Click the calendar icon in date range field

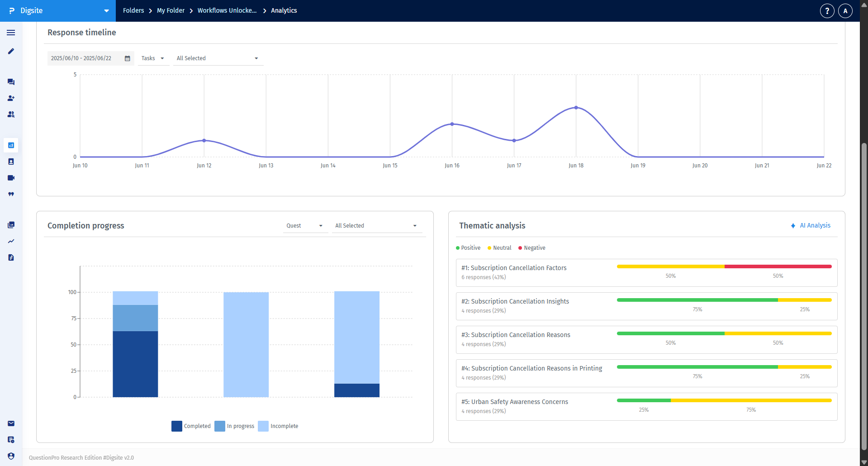tap(128, 58)
